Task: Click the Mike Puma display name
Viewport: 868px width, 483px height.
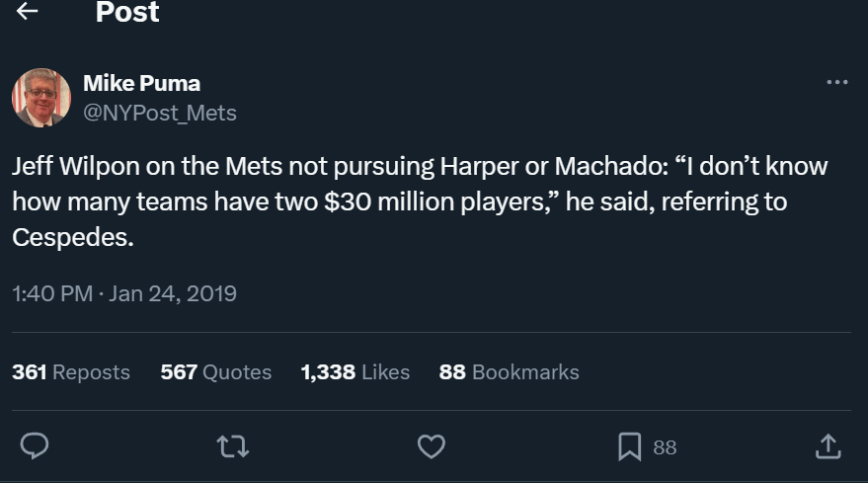Action: (142, 83)
